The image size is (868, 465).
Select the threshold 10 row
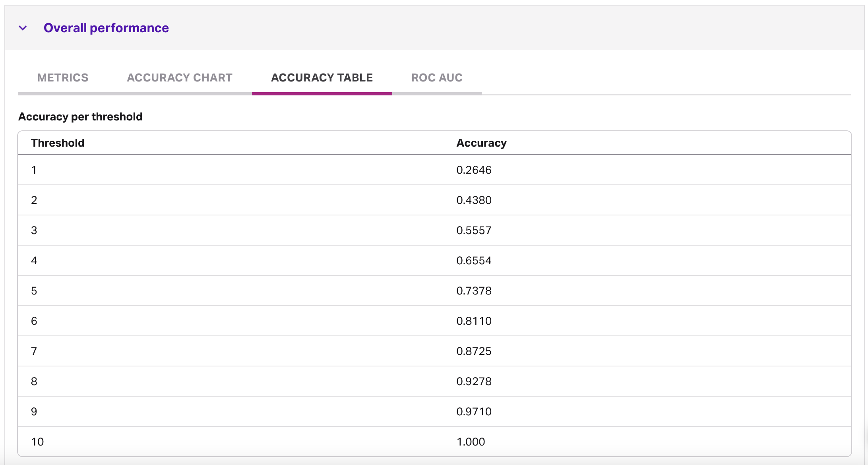point(37,442)
